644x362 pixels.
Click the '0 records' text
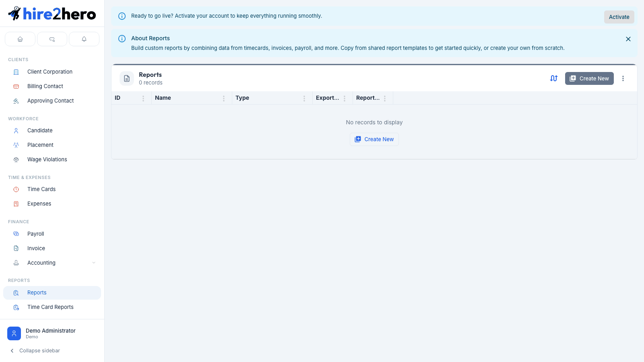coord(151,83)
